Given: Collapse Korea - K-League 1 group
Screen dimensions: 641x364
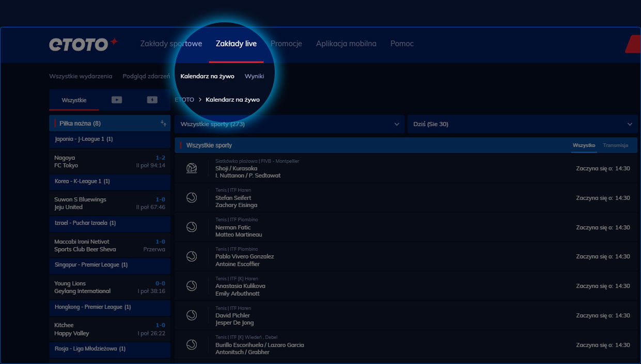Looking at the screenshot, I should (x=110, y=181).
